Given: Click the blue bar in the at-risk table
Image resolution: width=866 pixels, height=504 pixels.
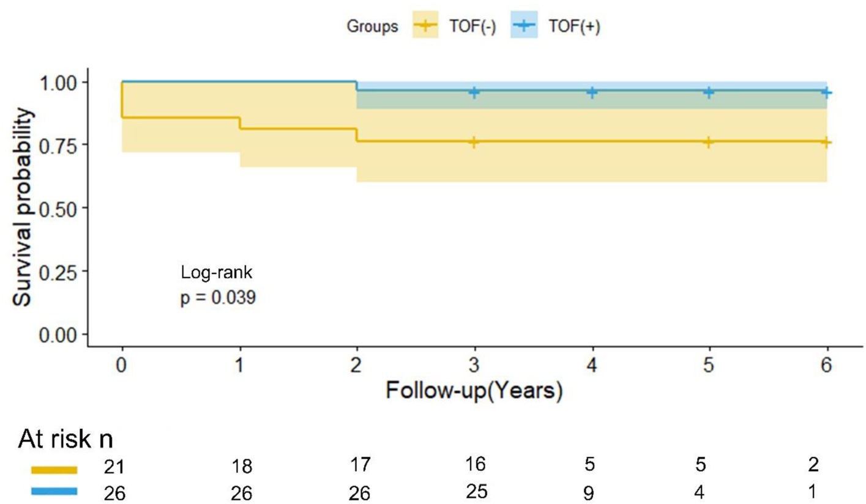Looking at the screenshot, I should point(54,491).
